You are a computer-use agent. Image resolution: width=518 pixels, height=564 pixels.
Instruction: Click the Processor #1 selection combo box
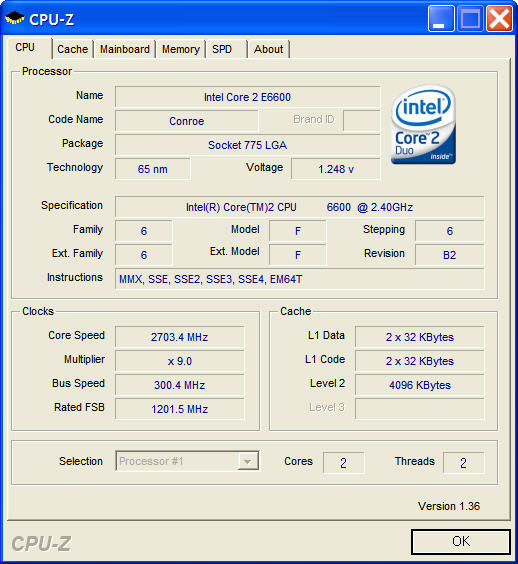[x=187, y=461]
